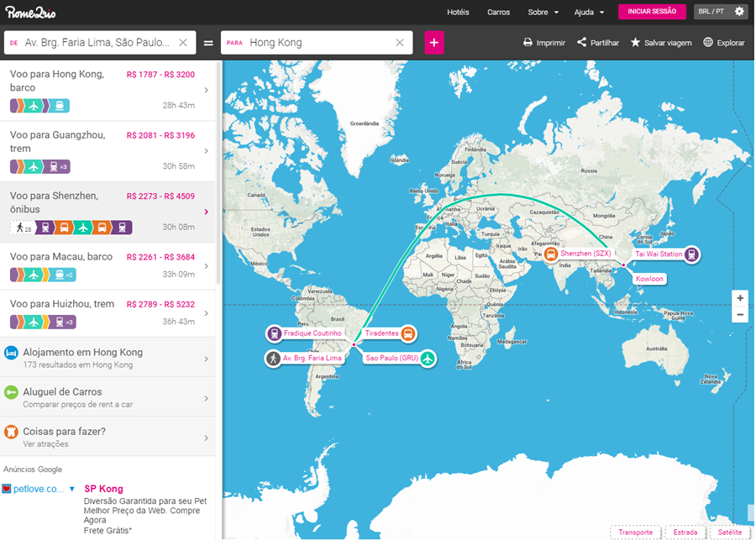
Task: Open the Hotéis menu item
Action: 458,13
